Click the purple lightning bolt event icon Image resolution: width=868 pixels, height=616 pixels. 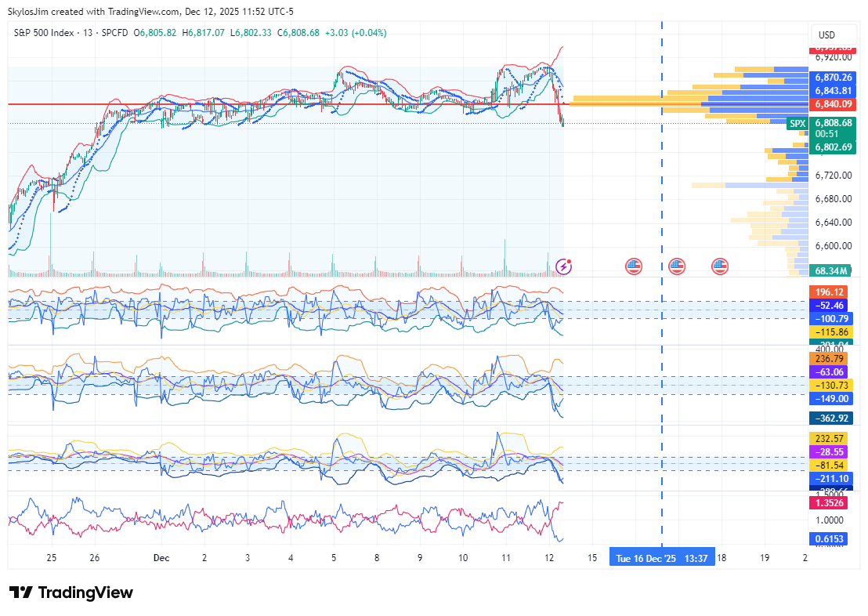[562, 266]
